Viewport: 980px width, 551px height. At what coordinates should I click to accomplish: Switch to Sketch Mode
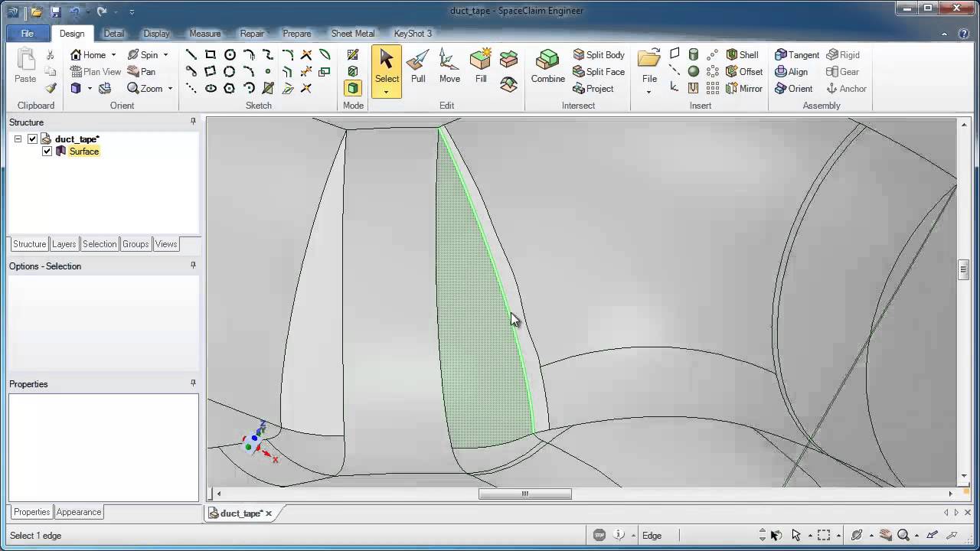353,54
